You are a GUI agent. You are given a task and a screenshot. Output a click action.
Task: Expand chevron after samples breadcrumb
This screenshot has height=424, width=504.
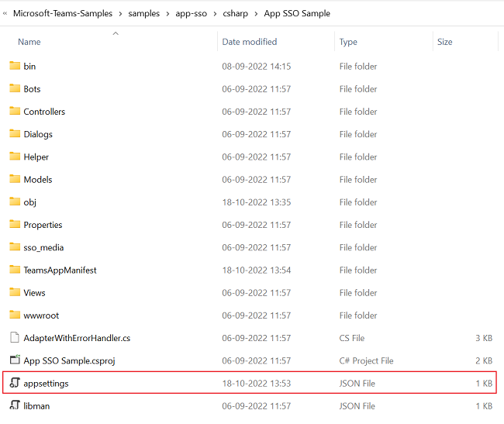tap(167, 14)
